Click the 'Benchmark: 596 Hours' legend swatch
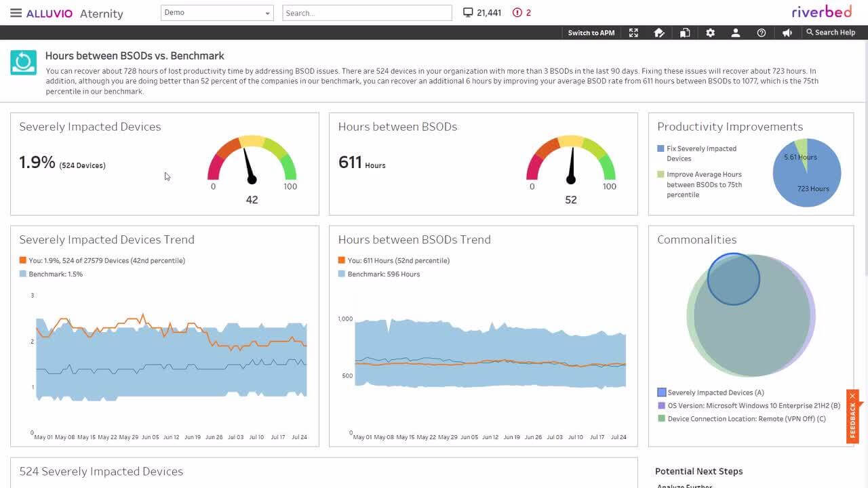This screenshot has height=488, width=868. click(x=342, y=274)
